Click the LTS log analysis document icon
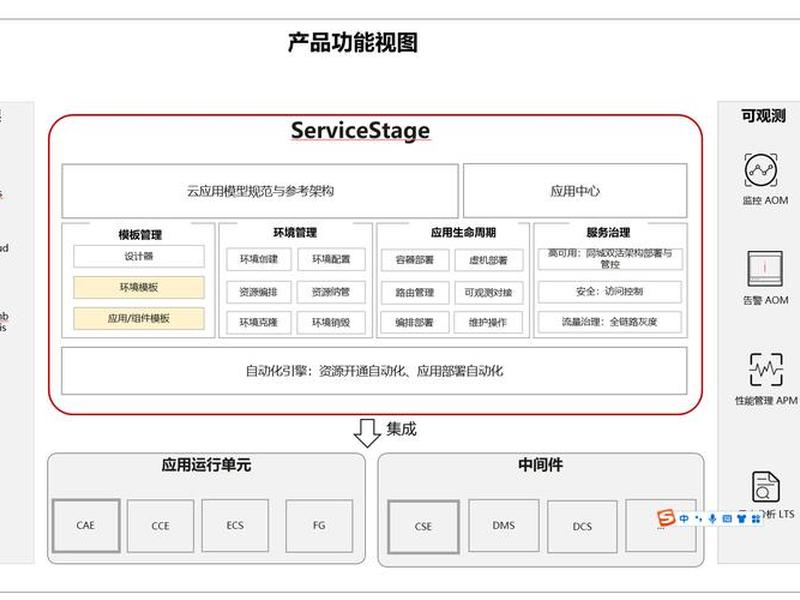Viewport: 800px width, 600px height. click(765, 487)
